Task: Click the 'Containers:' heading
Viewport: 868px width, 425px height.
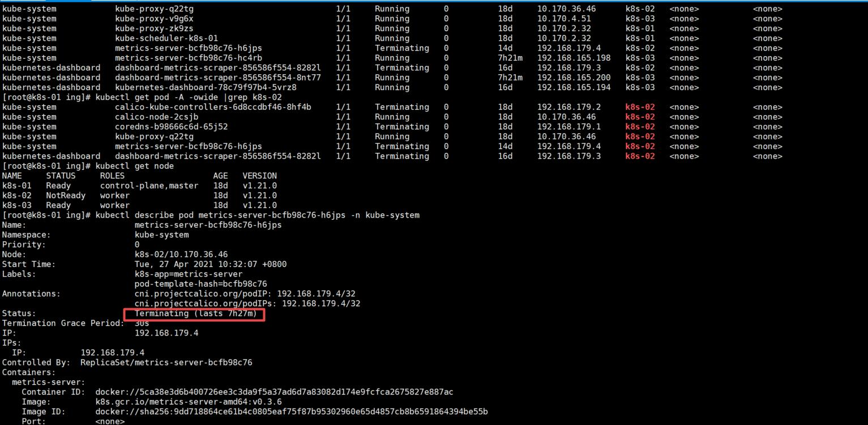Action: pyautogui.click(x=29, y=372)
